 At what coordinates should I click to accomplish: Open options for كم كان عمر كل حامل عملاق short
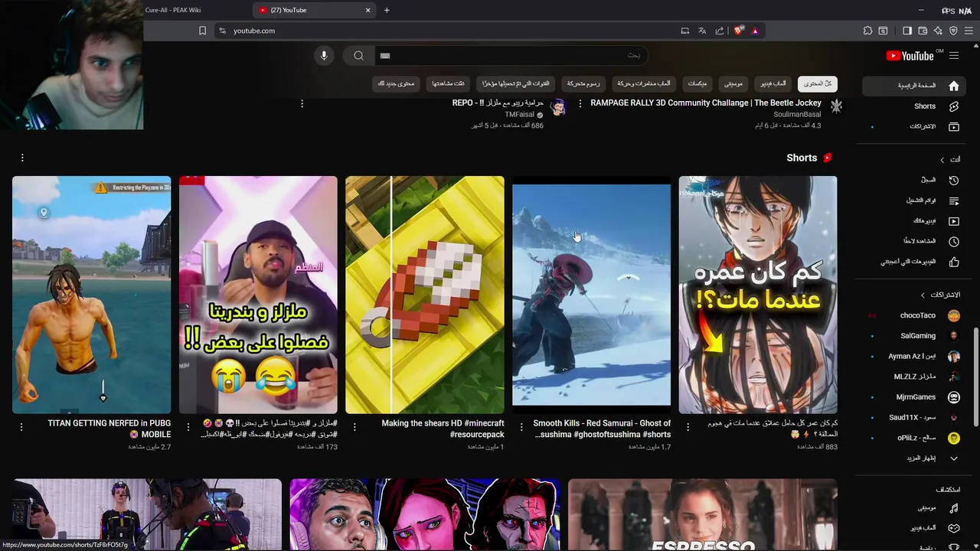[x=688, y=426]
